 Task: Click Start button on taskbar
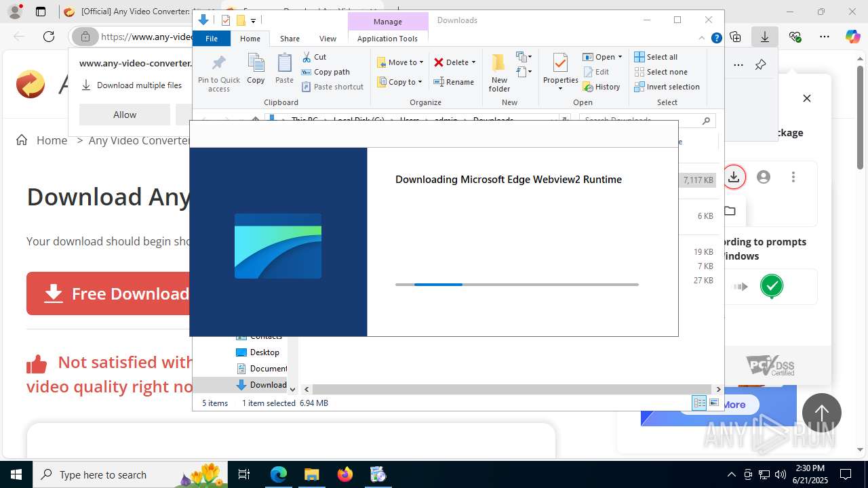[x=16, y=474]
